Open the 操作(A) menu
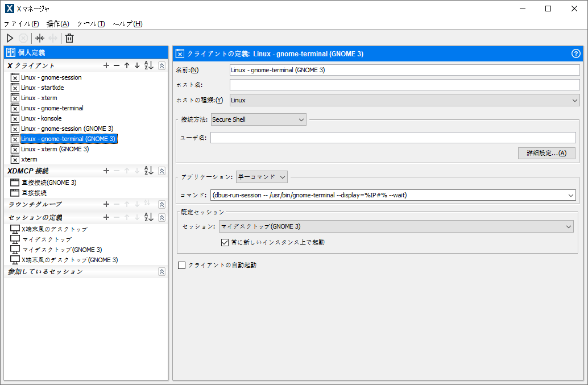588x385 pixels. pyautogui.click(x=58, y=24)
